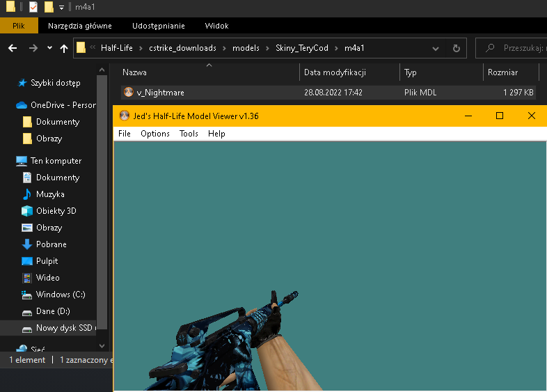Open the Tools menu in Model Viewer
Screen dimensions: 547x392
(189, 134)
